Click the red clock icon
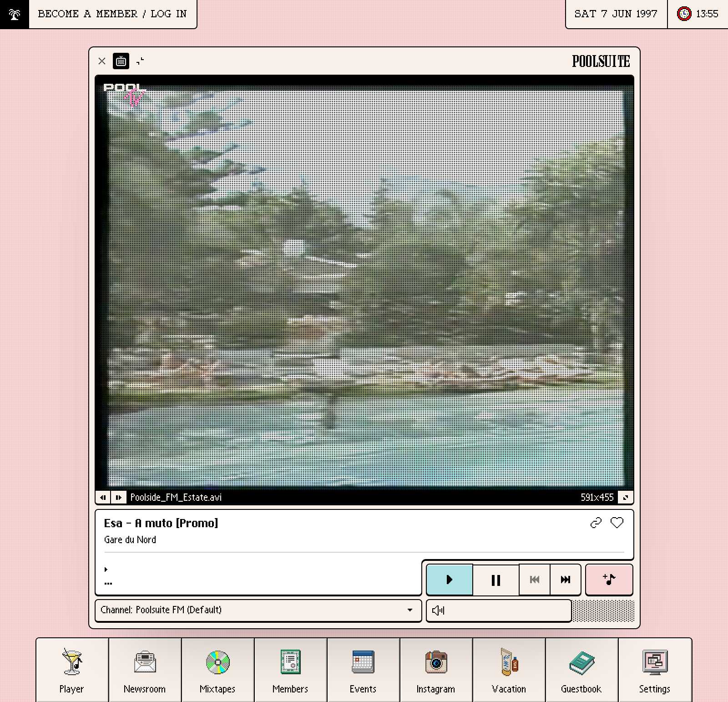 684,14
